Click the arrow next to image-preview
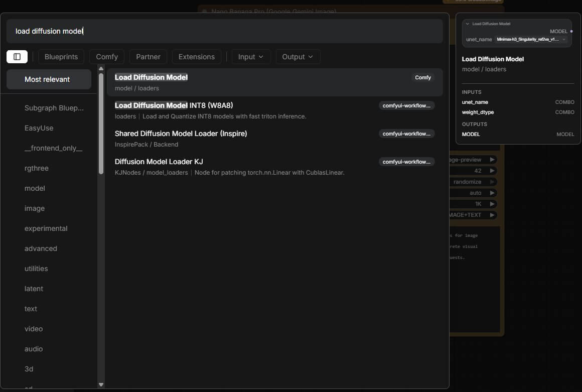The image size is (582, 392). point(492,160)
